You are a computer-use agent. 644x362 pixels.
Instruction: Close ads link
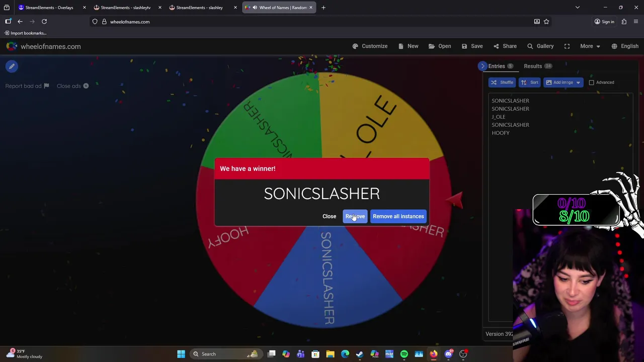[72, 86]
